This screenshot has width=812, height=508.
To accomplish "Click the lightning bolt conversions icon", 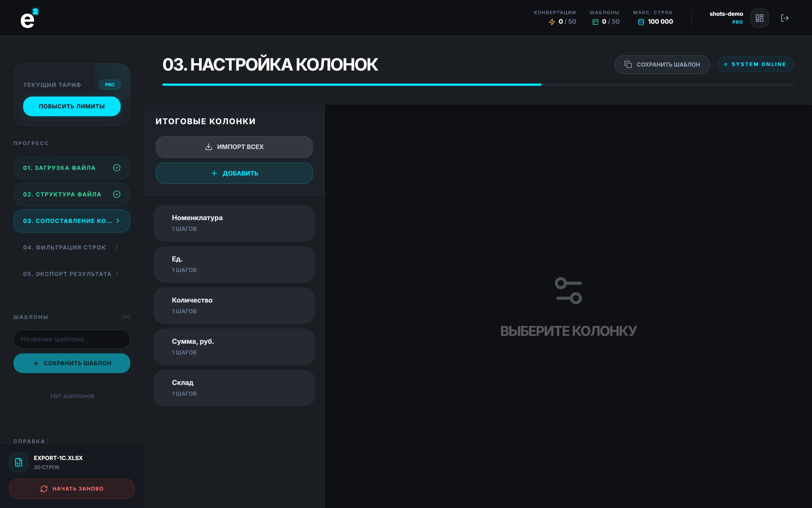I will [x=552, y=22].
